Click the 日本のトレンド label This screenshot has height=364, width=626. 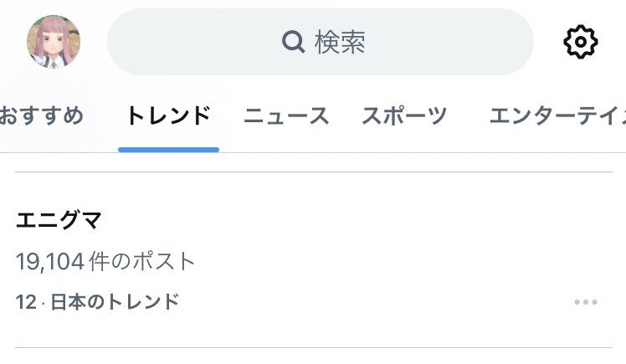(x=115, y=302)
